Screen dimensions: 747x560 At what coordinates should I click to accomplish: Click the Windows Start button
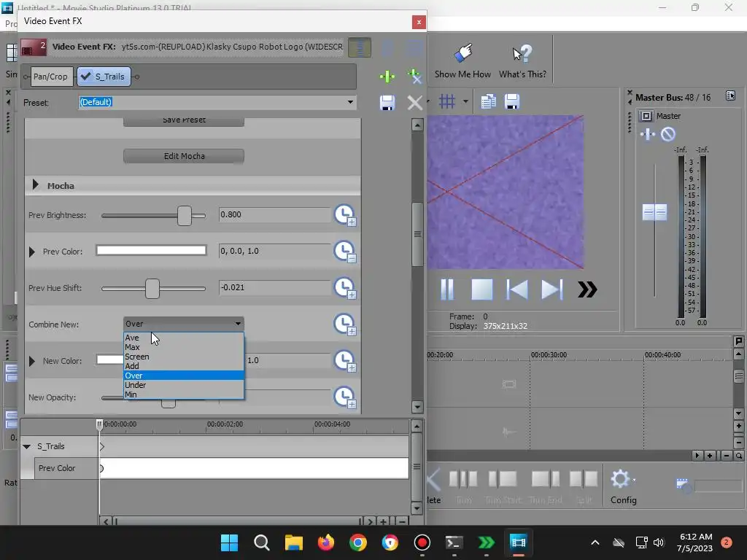230,542
